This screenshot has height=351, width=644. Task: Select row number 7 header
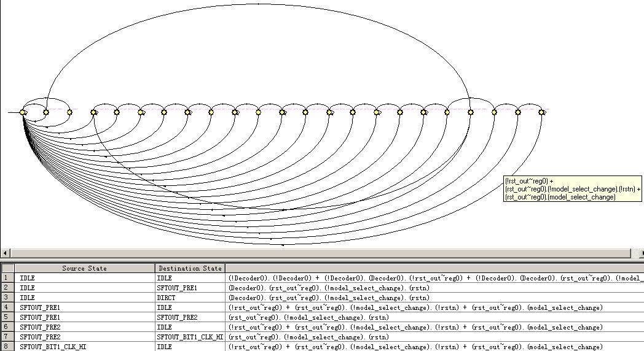(x=7, y=337)
